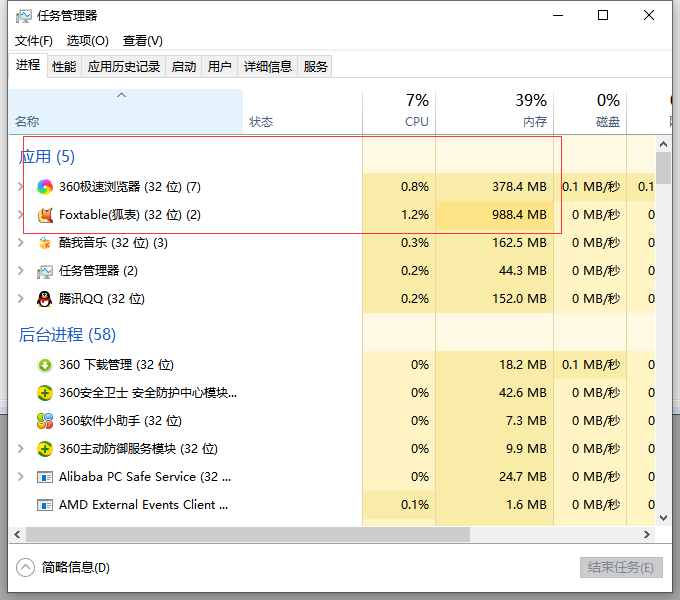Click the 1.2% CPU value for Foxtable
Viewport: 680px width, 600px height.
[x=415, y=215]
